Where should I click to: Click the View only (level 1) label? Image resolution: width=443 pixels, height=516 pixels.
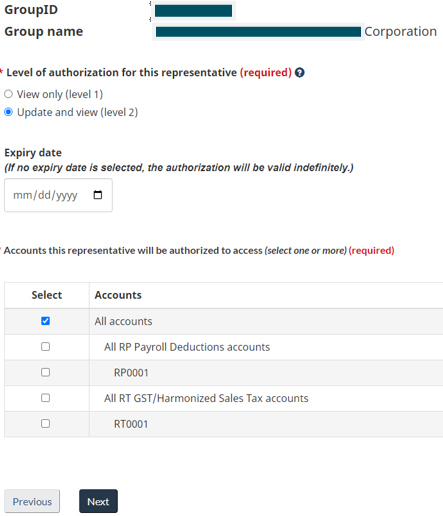(x=60, y=94)
